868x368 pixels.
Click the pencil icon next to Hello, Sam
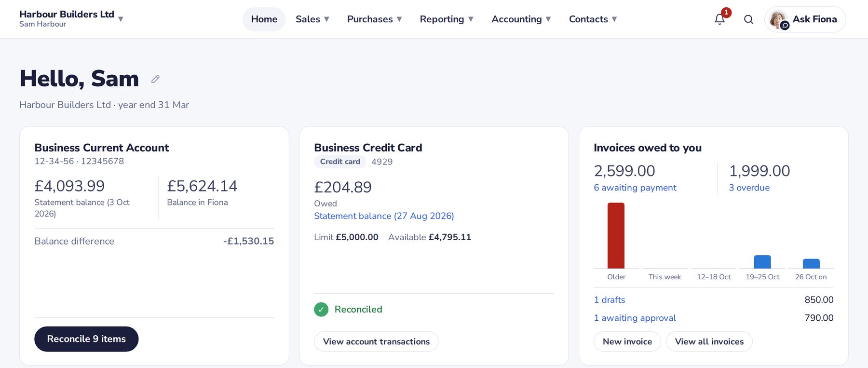click(x=155, y=79)
